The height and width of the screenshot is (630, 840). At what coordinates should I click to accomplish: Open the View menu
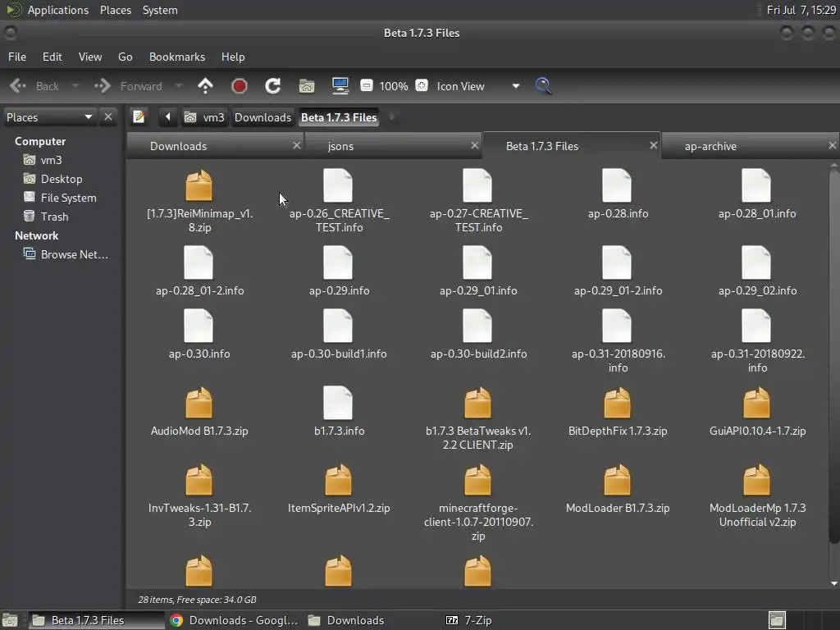90,57
